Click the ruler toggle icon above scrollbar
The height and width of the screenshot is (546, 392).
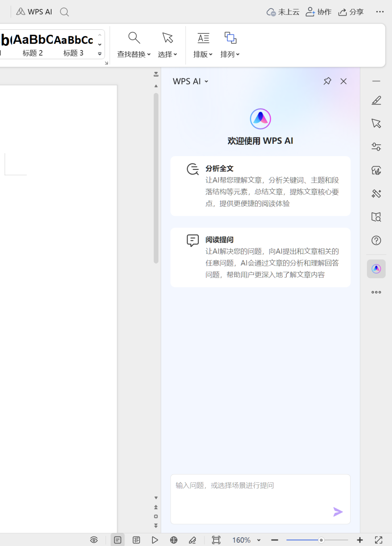tap(156, 74)
